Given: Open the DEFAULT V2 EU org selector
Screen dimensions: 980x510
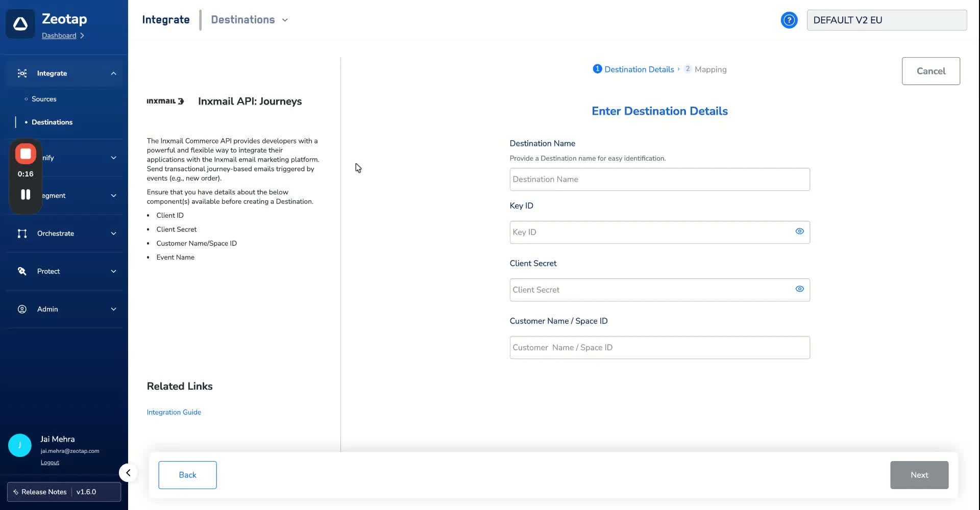Looking at the screenshot, I should (x=887, y=20).
